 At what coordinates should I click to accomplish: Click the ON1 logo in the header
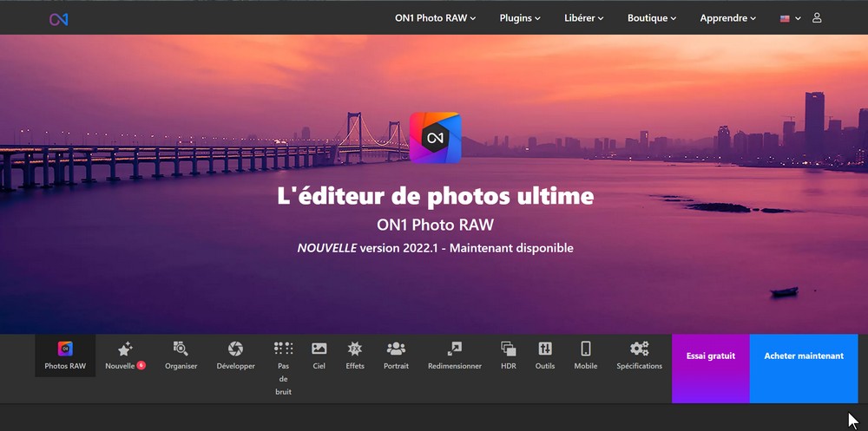point(59,19)
